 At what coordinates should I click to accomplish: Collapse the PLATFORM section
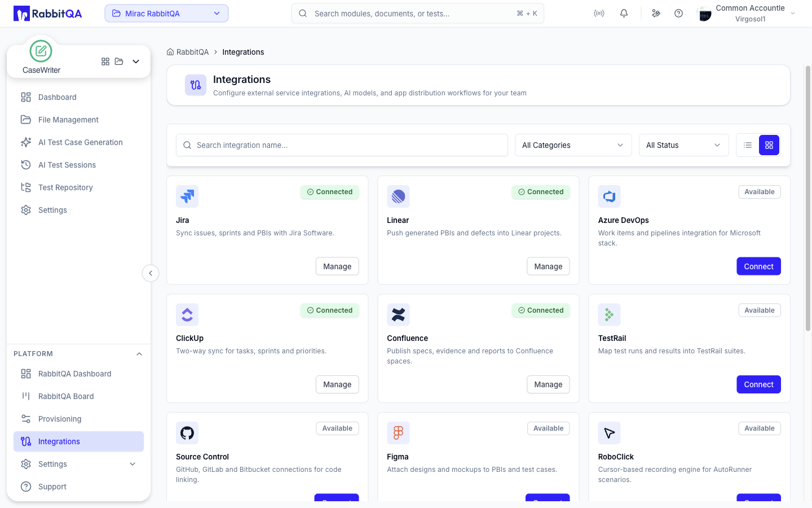tap(139, 354)
